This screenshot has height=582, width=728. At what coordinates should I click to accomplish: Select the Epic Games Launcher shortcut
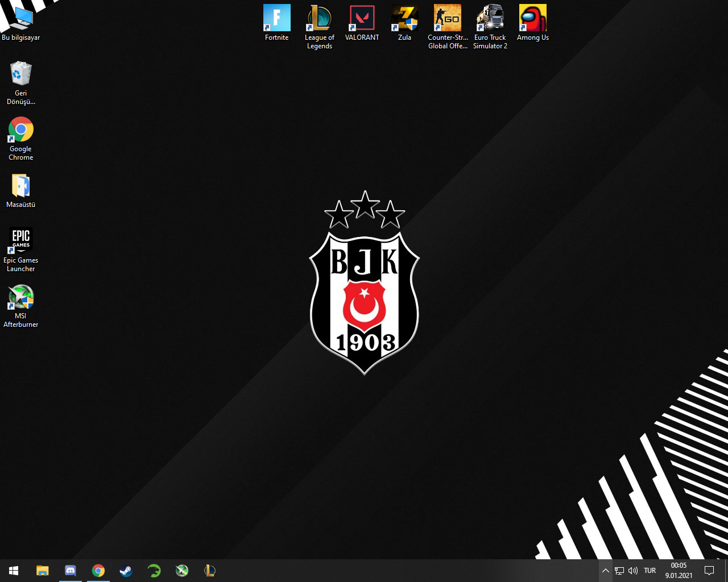(x=21, y=250)
